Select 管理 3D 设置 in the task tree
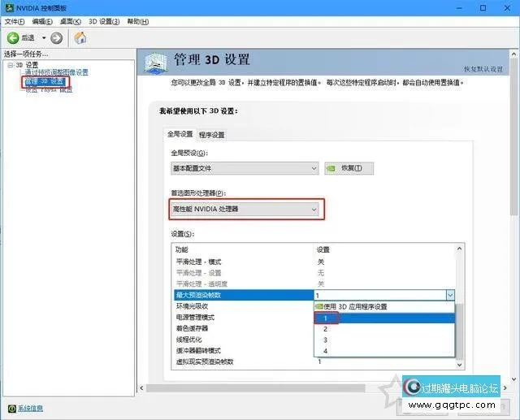520x420 pixels. coord(45,81)
